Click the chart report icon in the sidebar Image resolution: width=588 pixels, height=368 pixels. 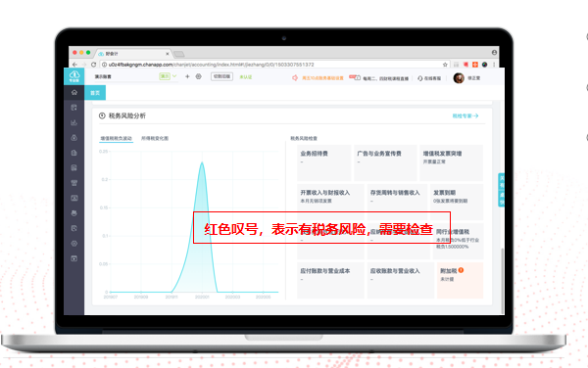click(x=74, y=122)
